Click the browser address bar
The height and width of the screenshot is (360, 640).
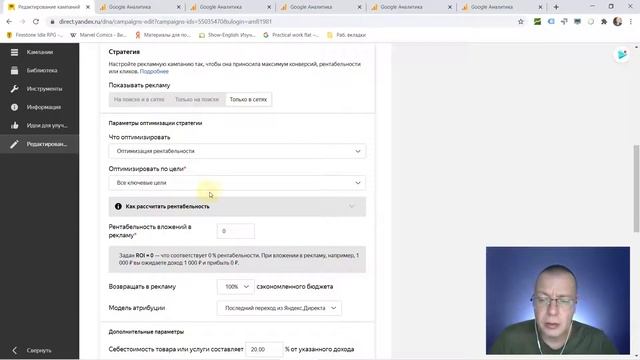tap(282, 22)
